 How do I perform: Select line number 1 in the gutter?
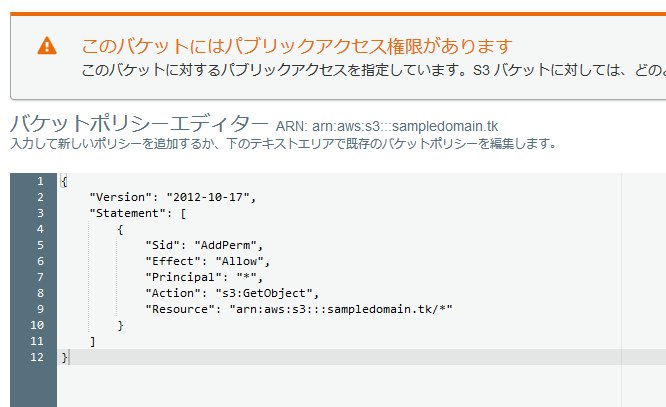(39, 181)
